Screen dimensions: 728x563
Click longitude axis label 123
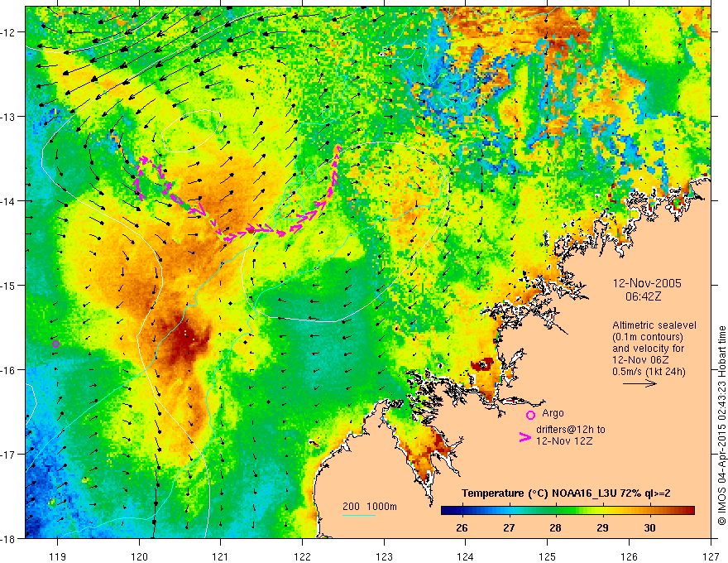(x=384, y=556)
